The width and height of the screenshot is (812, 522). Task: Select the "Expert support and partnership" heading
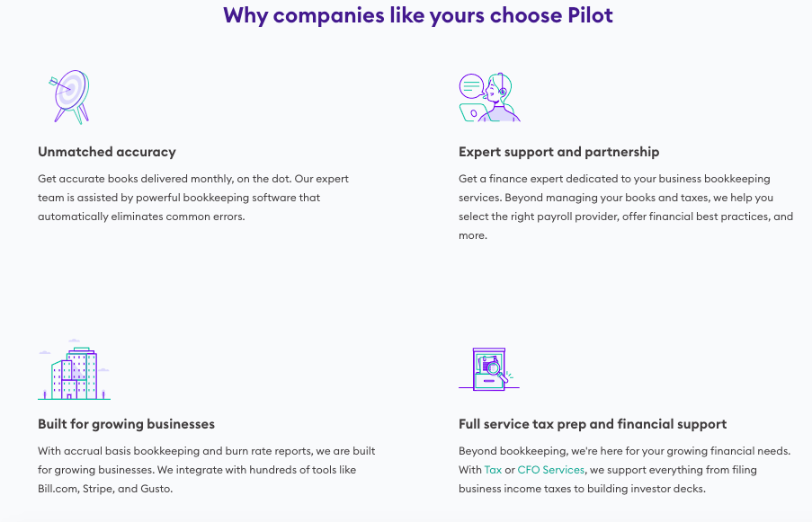point(558,152)
